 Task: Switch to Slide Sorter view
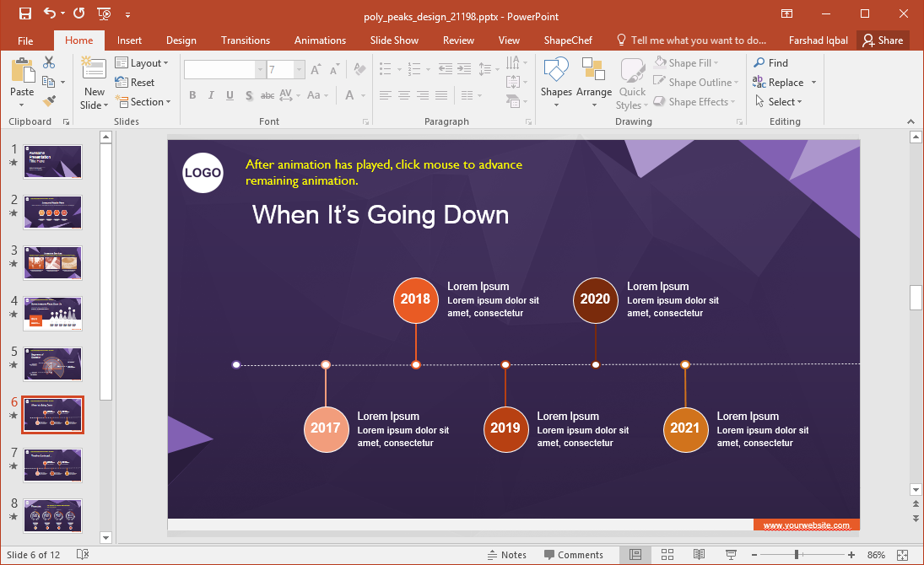[667, 555]
